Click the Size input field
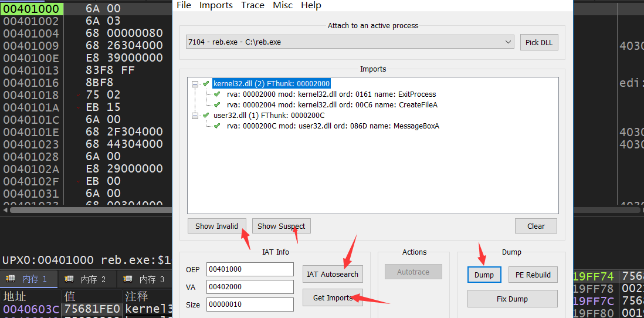The height and width of the screenshot is (318, 644). coord(250,305)
